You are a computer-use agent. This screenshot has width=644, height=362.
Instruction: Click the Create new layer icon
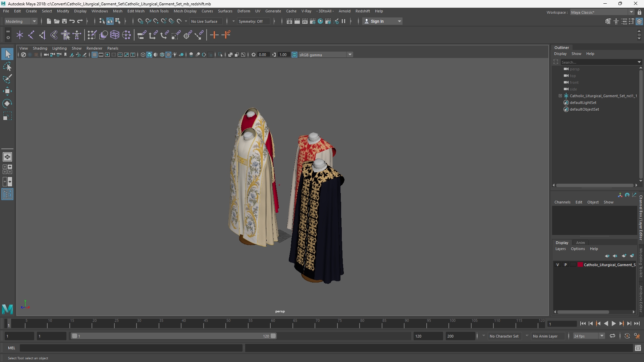[x=624, y=256]
